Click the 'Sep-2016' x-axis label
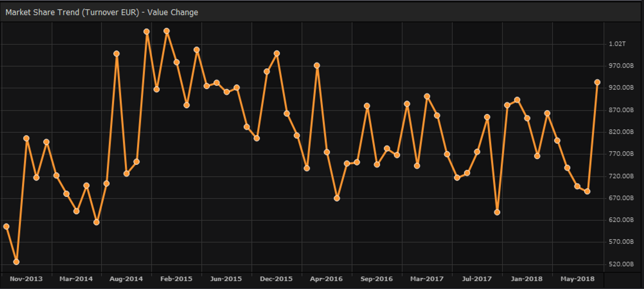The image size is (644, 289). pos(376,279)
